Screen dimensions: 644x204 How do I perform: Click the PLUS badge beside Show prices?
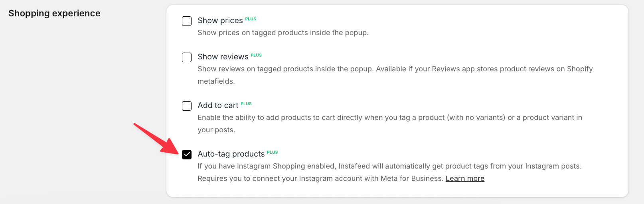click(x=251, y=19)
